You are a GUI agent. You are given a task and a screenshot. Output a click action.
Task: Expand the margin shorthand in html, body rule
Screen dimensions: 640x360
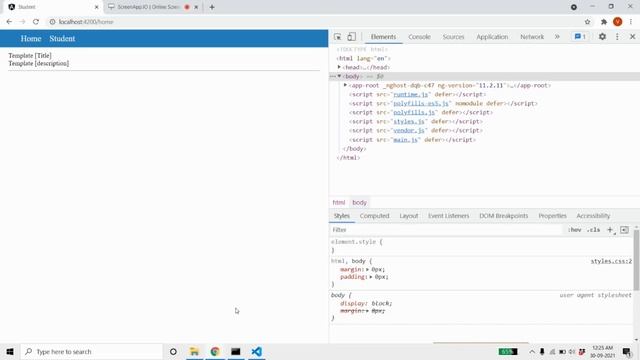367,269
